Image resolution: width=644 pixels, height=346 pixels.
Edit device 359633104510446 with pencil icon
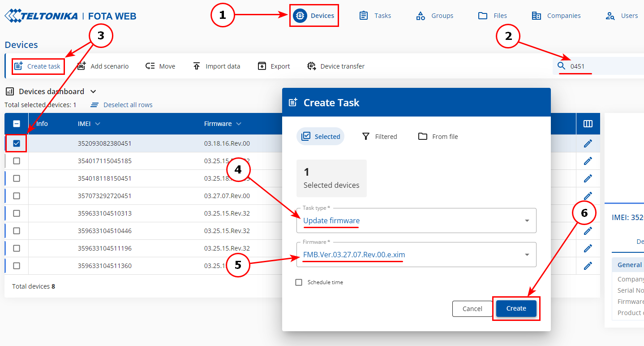(x=588, y=231)
